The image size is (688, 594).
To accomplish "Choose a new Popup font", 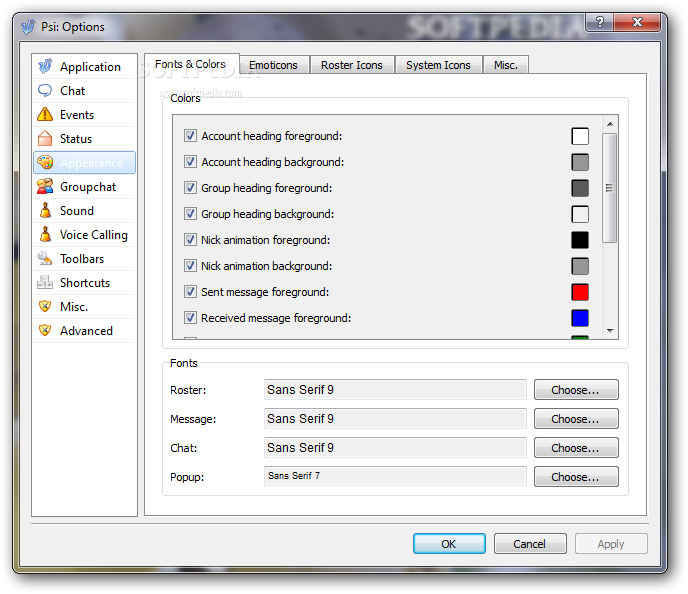I will point(576,476).
